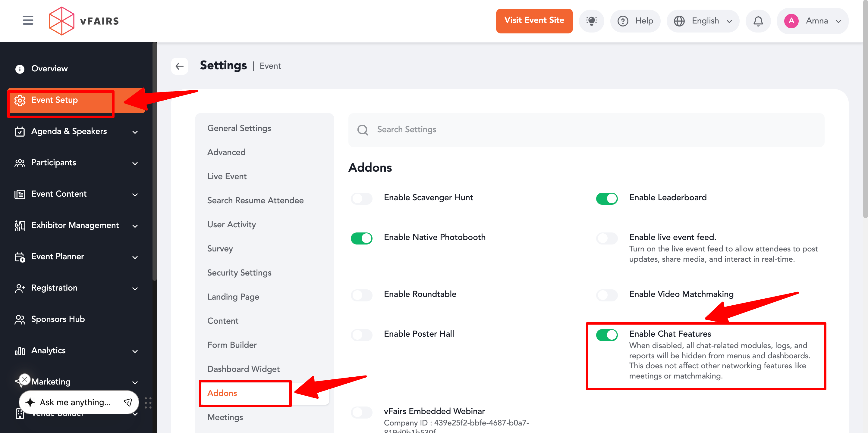Open the Landing Page settings section
This screenshot has width=868, height=433.
tap(233, 297)
